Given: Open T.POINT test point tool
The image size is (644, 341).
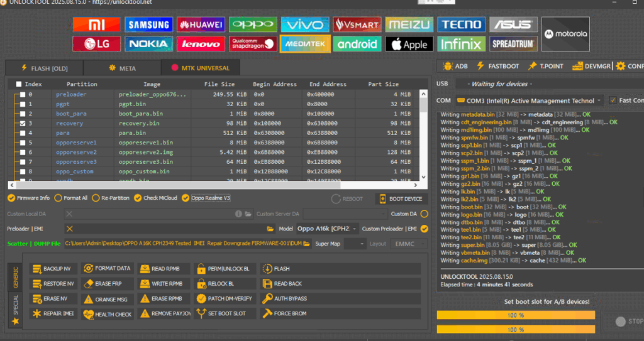Looking at the screenshot, I should 546,66.
